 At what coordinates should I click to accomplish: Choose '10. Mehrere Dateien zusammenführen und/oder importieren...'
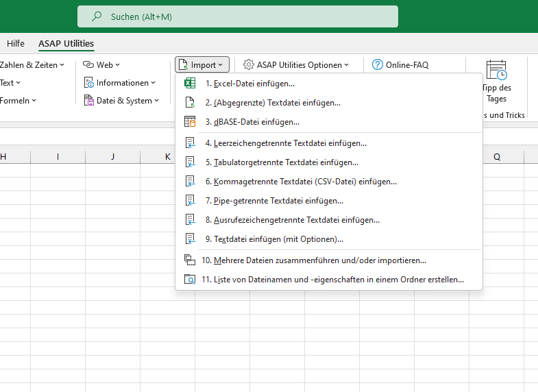[329, 260]
